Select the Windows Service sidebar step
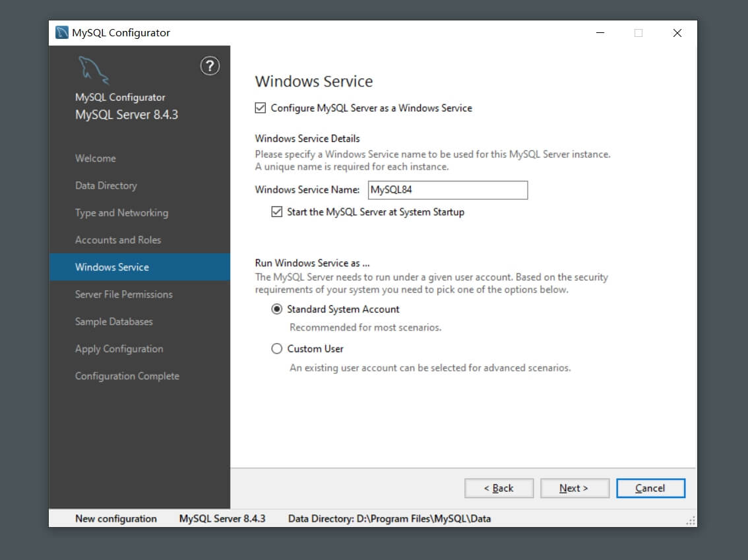Screen dimensions: 748x560 tap(139, 267)
